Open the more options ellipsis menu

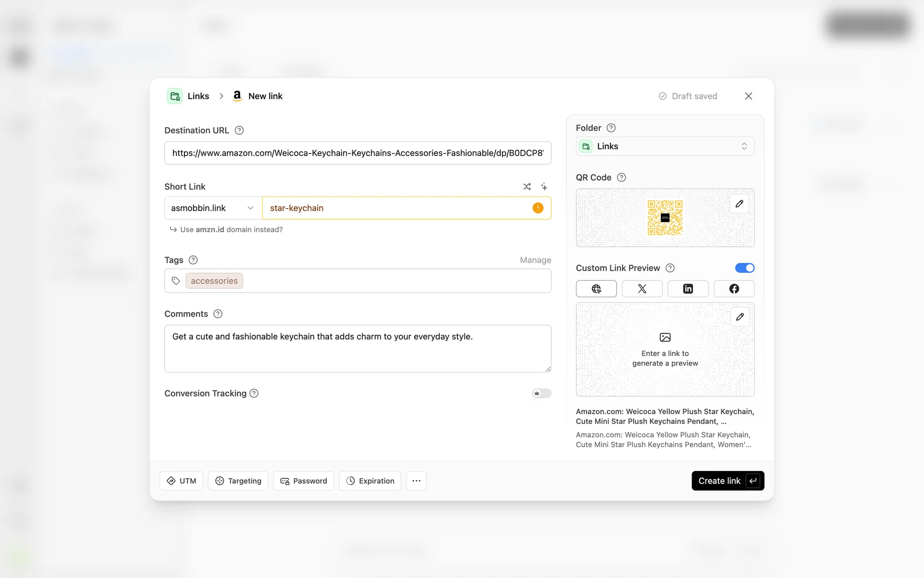pyautogui.click(x=416, y=481)
